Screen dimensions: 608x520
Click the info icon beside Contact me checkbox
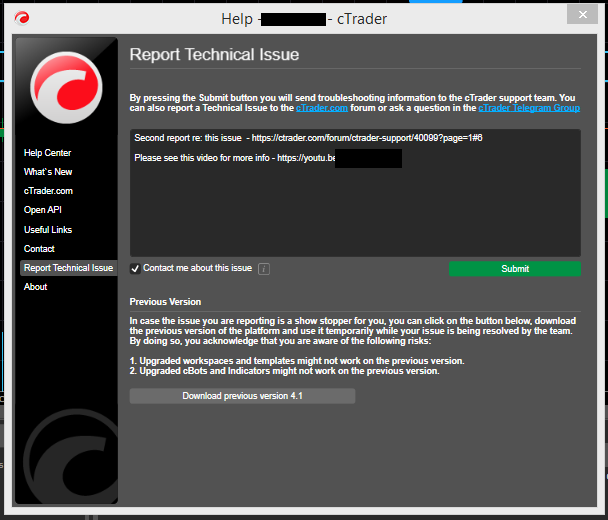(264, 269)
